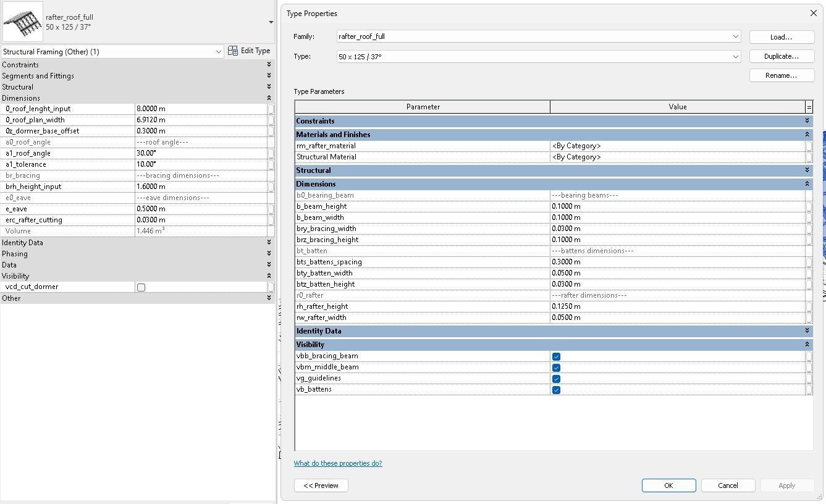This screenshot has width=826, height=504.
Task: Expand the Structural group in Properties palette
Action: pyautogui.click(x=269, y=87)
